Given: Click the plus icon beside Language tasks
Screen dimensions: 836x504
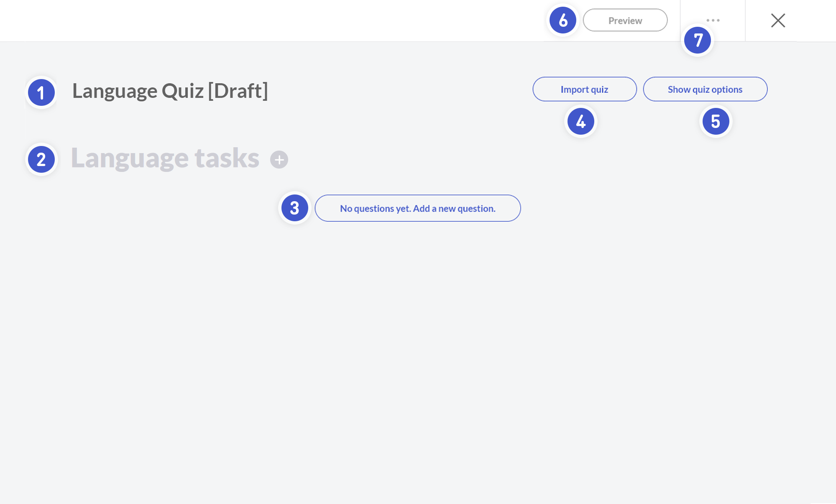Looking at the screenshot, I should tap(279, 160).
